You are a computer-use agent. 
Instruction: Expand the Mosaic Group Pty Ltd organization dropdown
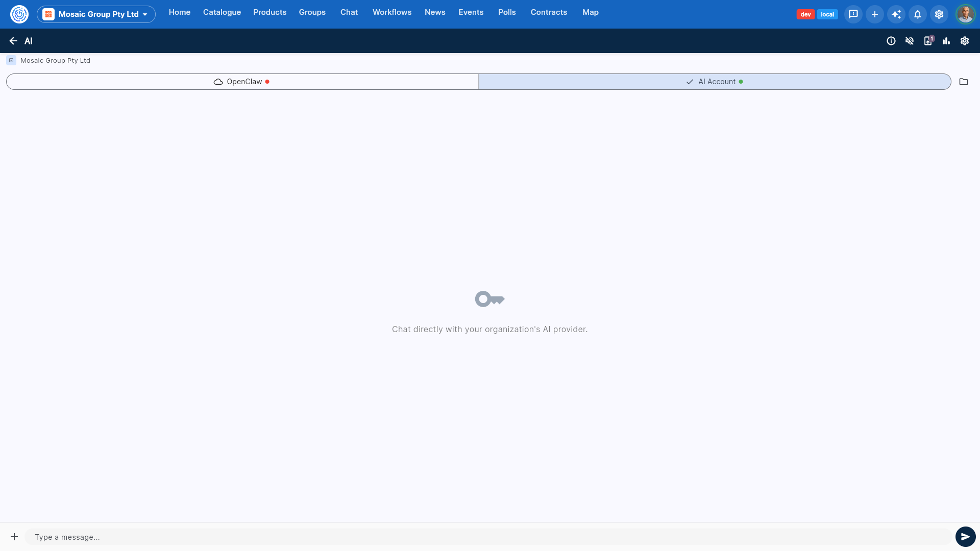[96, 14]
